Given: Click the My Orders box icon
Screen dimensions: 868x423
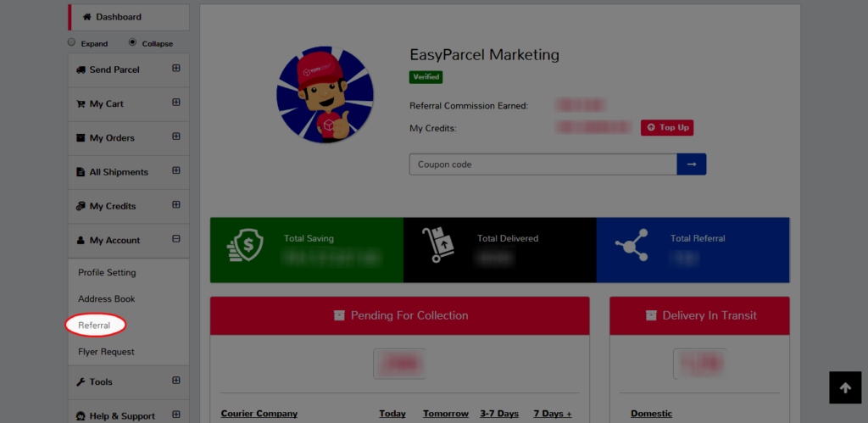Looking at the screenshot, I should [x=81, y=138].
